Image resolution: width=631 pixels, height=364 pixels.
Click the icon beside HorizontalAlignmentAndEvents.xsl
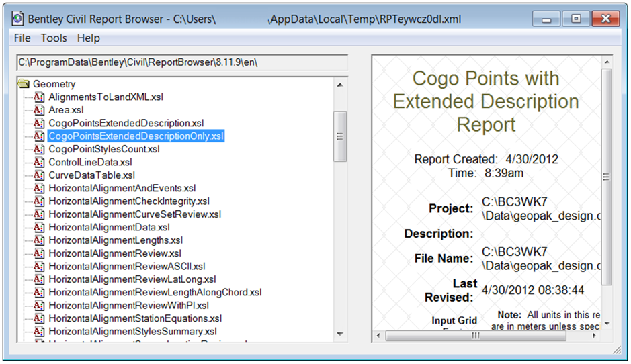coord(39,188)
